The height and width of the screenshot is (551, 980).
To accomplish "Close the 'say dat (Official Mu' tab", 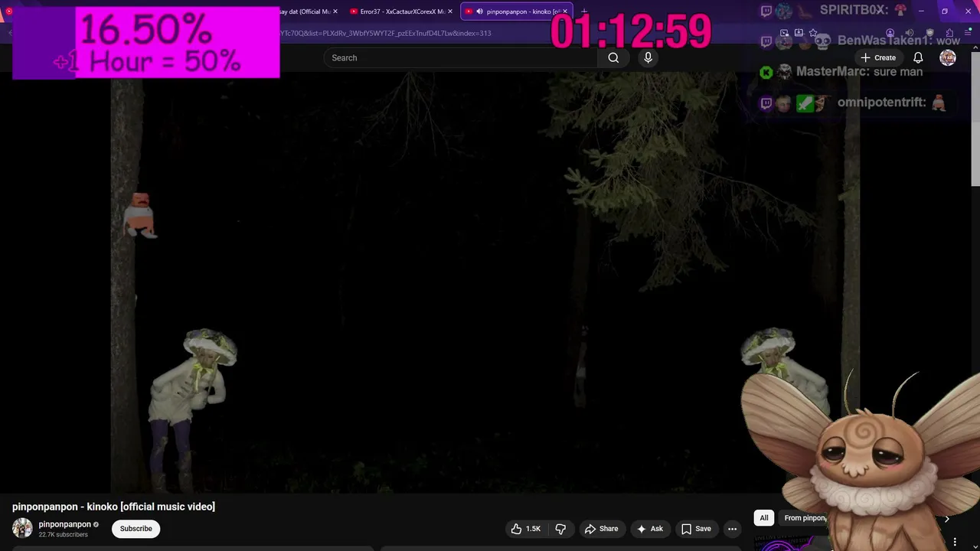I will pos(335,11).
